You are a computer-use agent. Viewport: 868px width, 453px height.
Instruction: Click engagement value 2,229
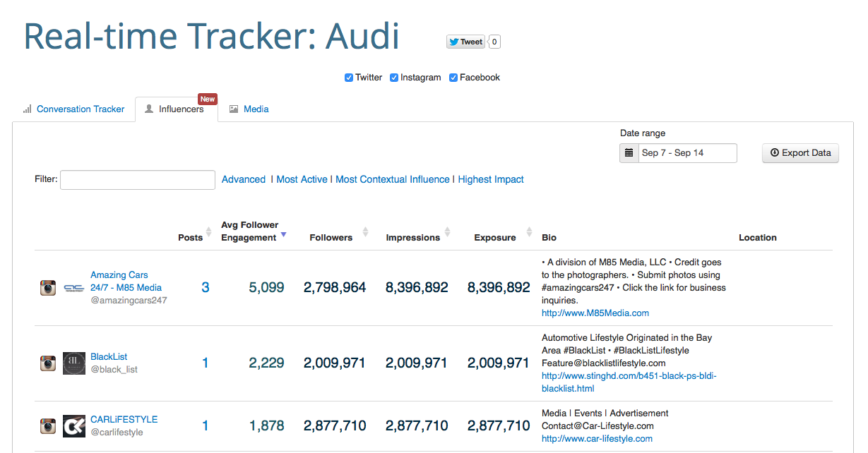[266, 363]
